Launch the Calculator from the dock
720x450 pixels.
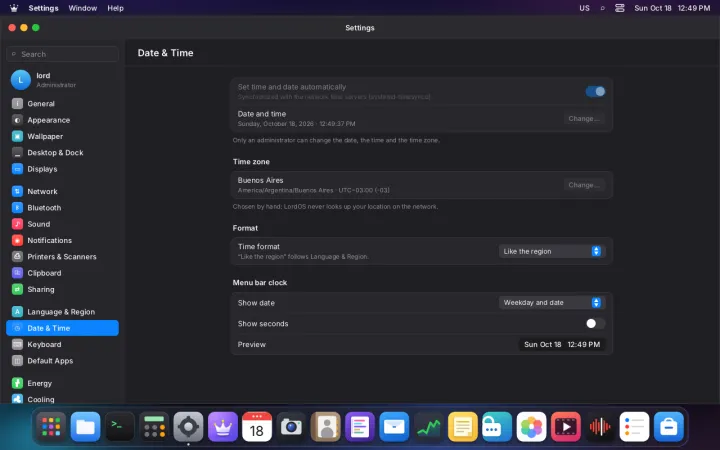154,427
